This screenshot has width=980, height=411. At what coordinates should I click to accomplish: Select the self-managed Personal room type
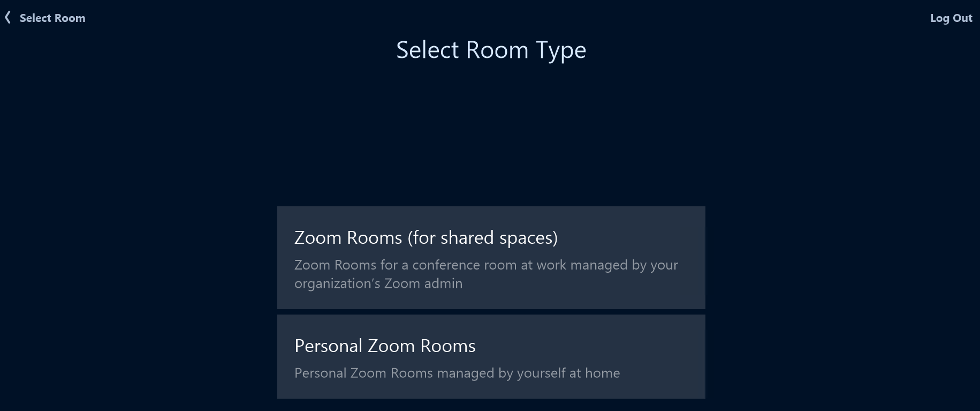click(491, 356)
